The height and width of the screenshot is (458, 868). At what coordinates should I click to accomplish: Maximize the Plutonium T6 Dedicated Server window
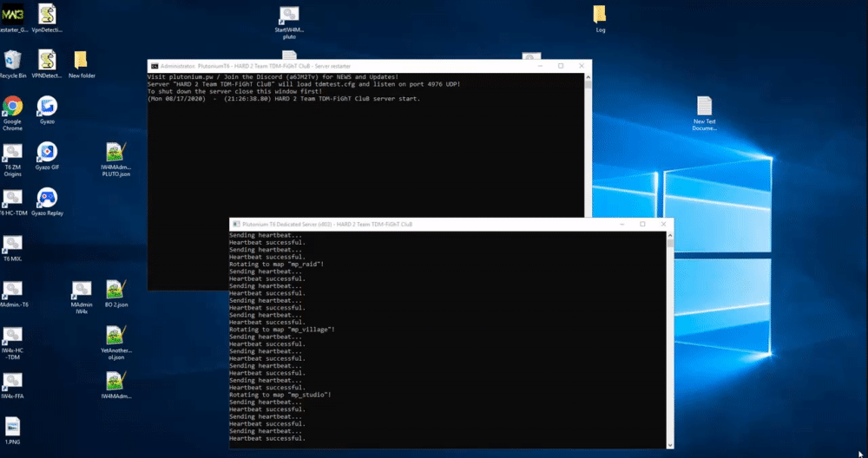pos(642,224)
